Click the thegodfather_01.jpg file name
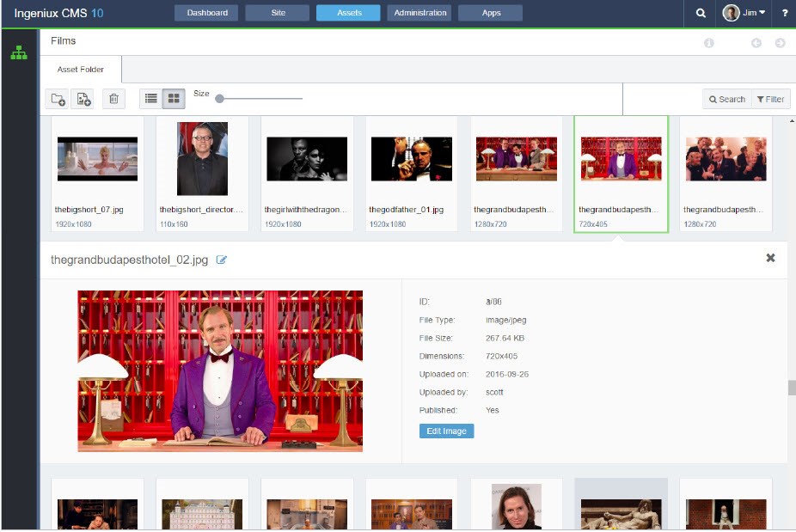This screenshot has height=532, width=796. [406, 210]
